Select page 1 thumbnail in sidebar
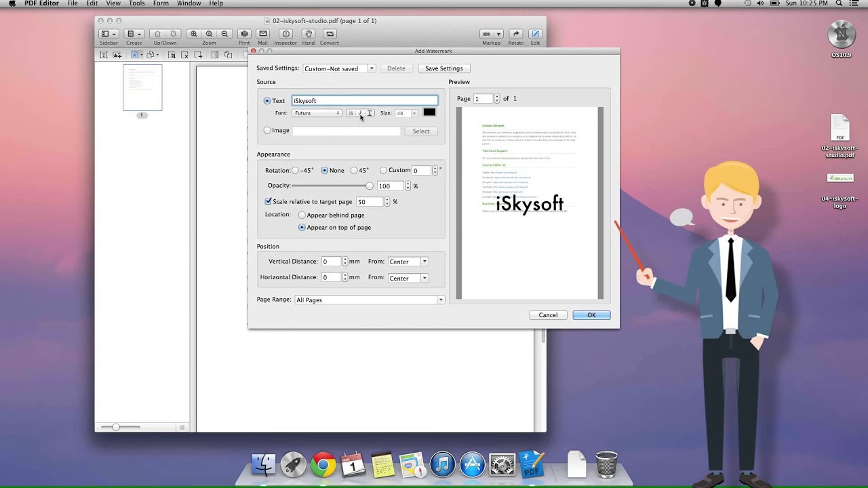 (142, 87)
